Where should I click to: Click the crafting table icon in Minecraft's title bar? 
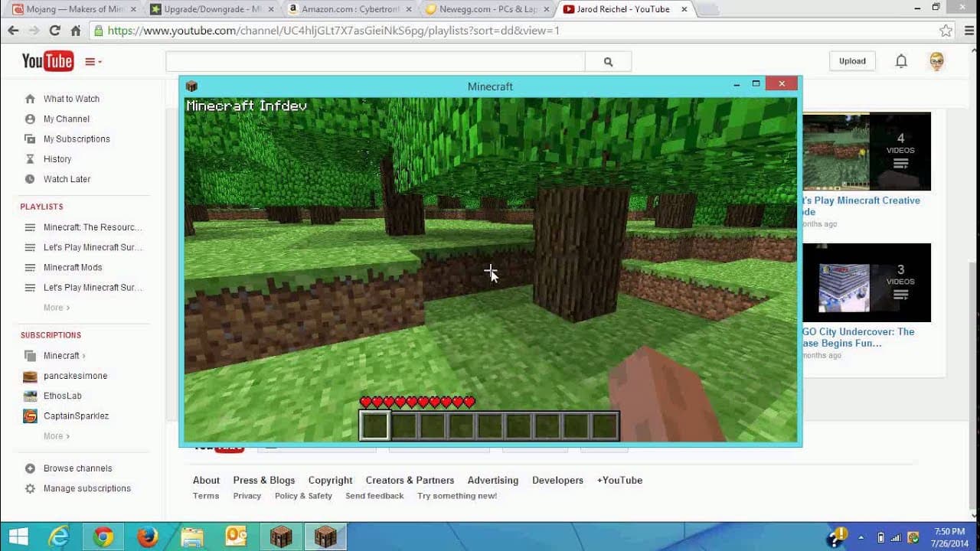pyautogui.click(x=191, y=86)
